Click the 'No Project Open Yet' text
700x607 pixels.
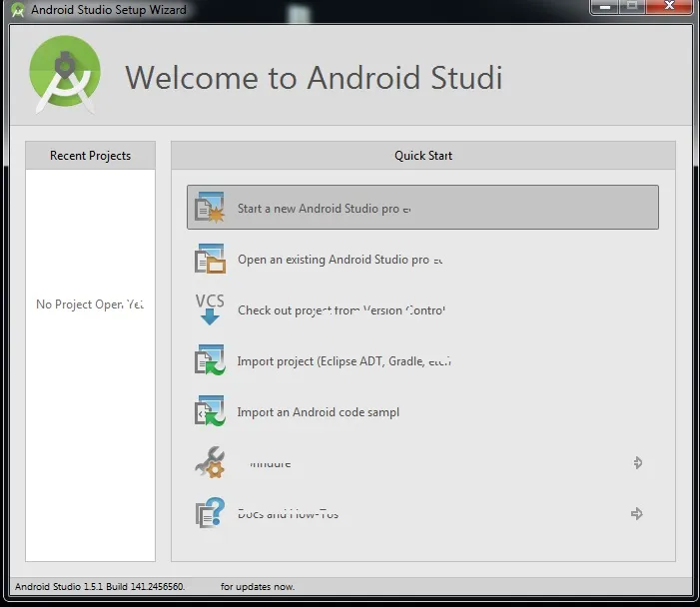(x=90, y=304)
